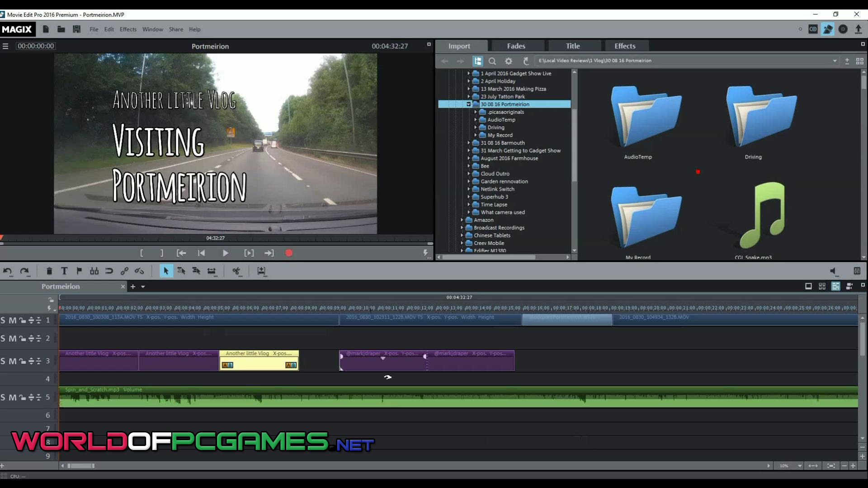Click the MAGIX logo button
Image resolution: width=868 pixels, height=488 pixels.
point(17,29)
